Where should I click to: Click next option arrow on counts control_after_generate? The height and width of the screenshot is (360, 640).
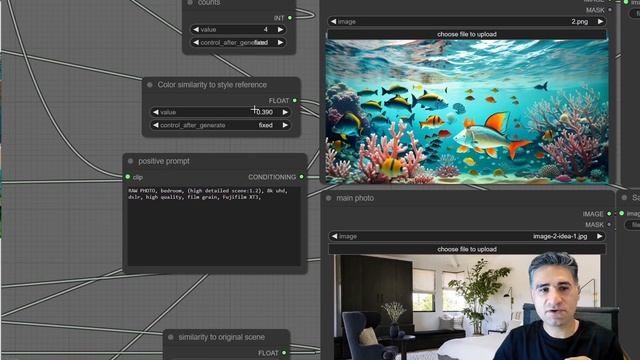click(280, 42)
